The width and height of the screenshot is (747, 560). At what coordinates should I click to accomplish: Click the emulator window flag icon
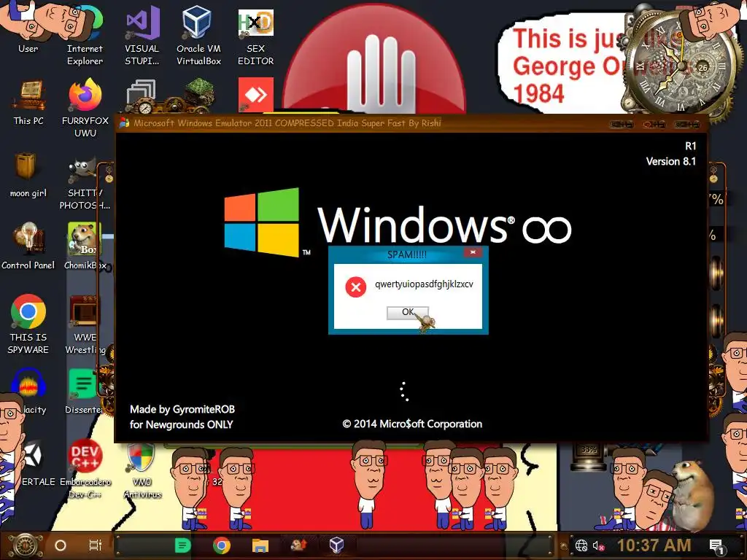click(124, 123)
